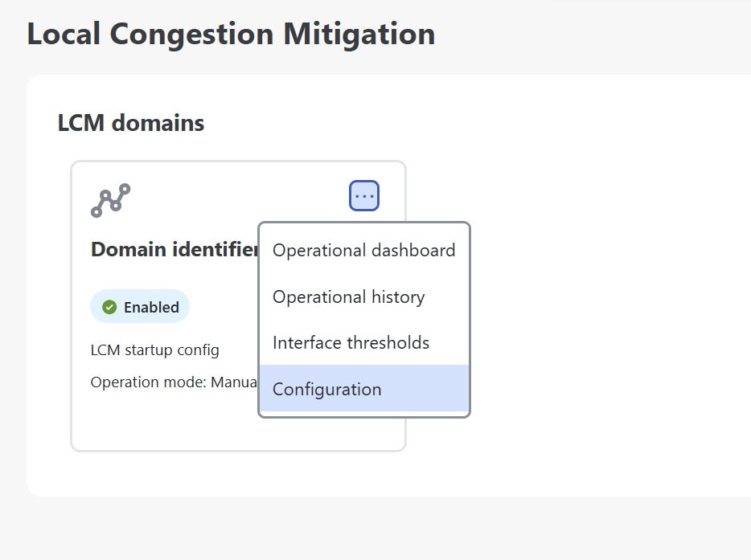The height and width of the screenshot is (560, 751).
Task: Click the LCM domains section heading
Action: [x=131, y=123]
